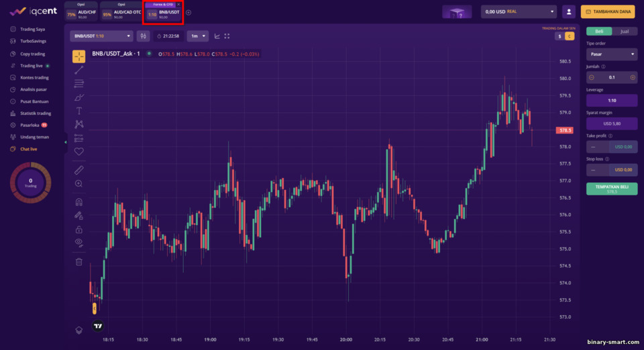Switch trading unit to dollars

tap(559, 36)
